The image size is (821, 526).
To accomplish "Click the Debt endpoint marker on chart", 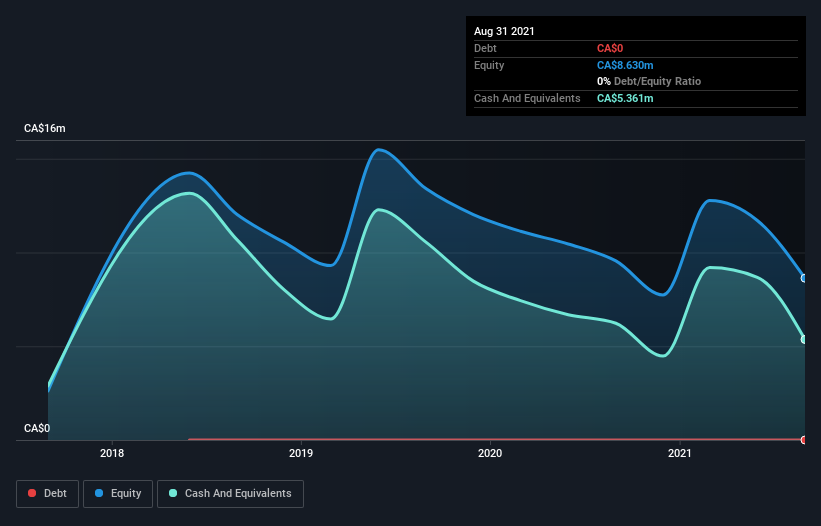I will coord(804,440).
